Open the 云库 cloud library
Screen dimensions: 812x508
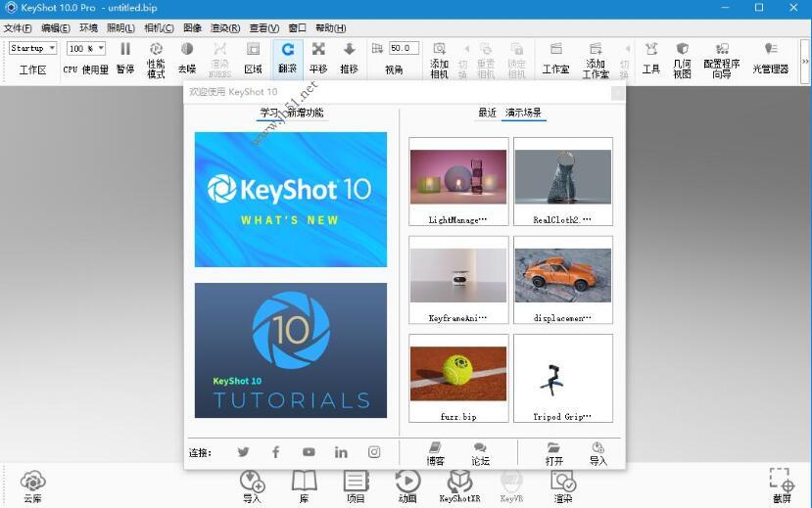tap(32, 486)
